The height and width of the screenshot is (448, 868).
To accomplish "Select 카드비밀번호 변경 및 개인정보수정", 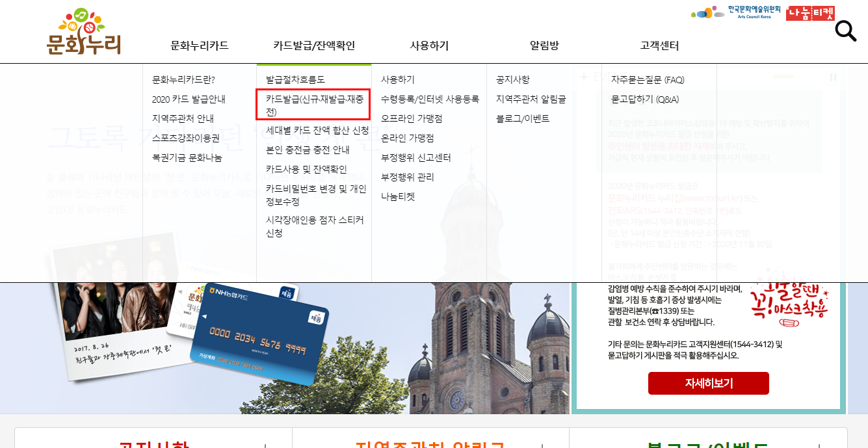I will click(316, 195).
